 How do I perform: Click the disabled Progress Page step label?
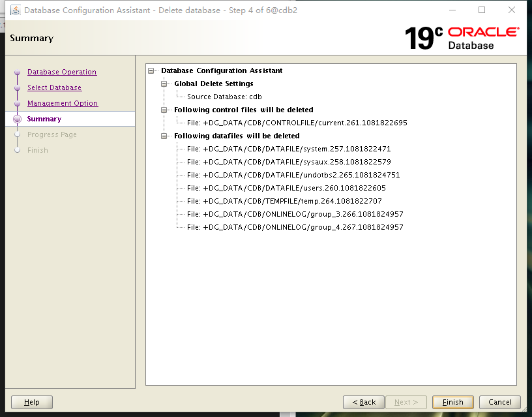pyautogui.click(x=52, y=134)
